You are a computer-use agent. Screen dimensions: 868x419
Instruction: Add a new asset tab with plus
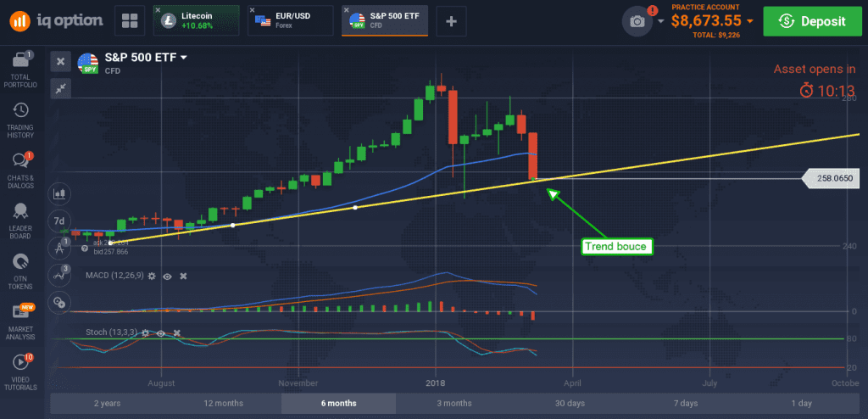[x=451, y=21]
